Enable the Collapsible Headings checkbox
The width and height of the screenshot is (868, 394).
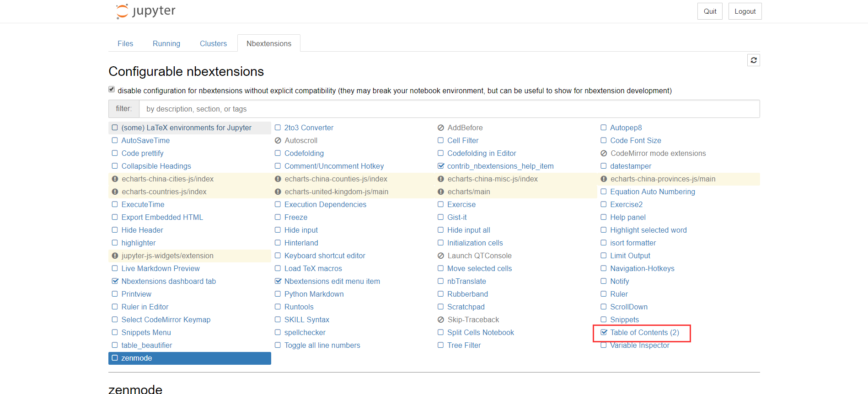click(115, 166)
